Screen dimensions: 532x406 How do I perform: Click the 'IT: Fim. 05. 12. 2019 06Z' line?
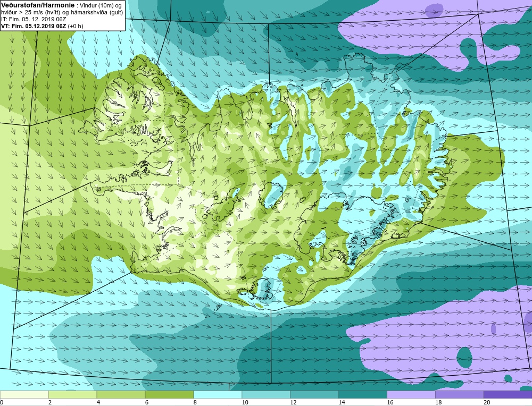pos(33,20)
